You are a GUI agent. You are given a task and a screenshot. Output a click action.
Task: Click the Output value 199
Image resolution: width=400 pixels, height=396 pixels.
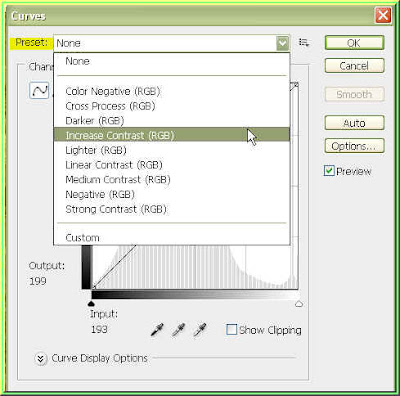click(x=38, y=281)
